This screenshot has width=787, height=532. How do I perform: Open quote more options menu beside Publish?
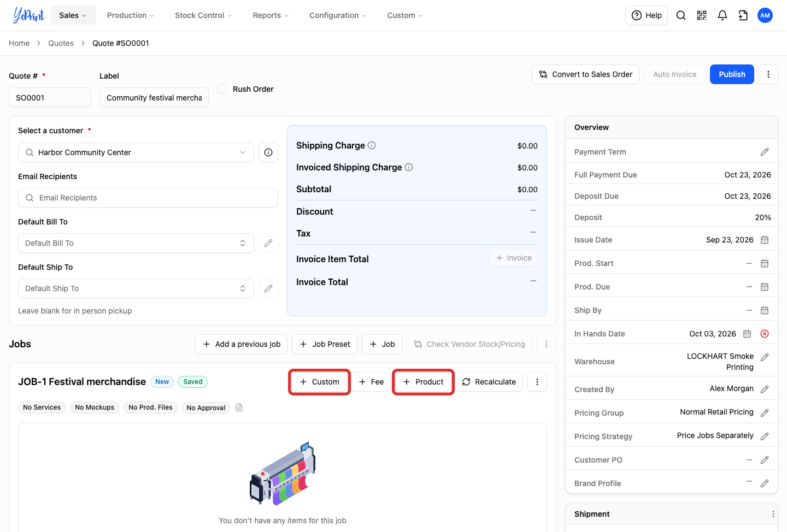[768, 74]
